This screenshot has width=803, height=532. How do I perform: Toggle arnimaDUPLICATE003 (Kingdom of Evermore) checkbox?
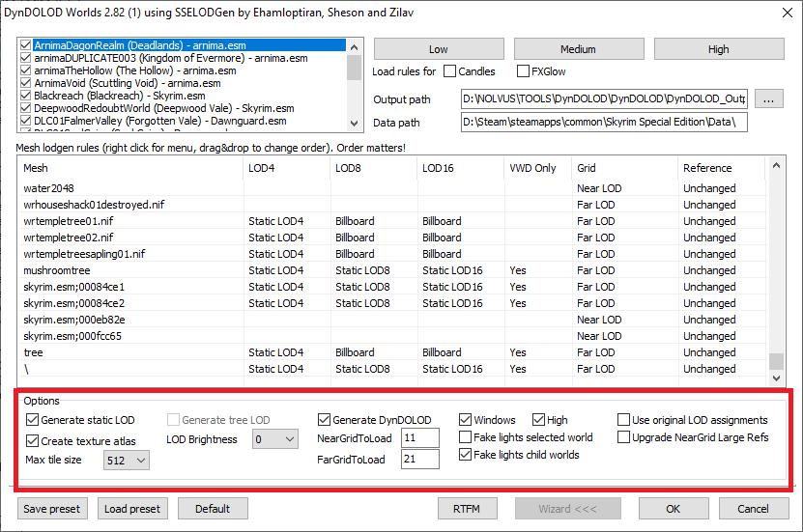[x=25, y=58]
